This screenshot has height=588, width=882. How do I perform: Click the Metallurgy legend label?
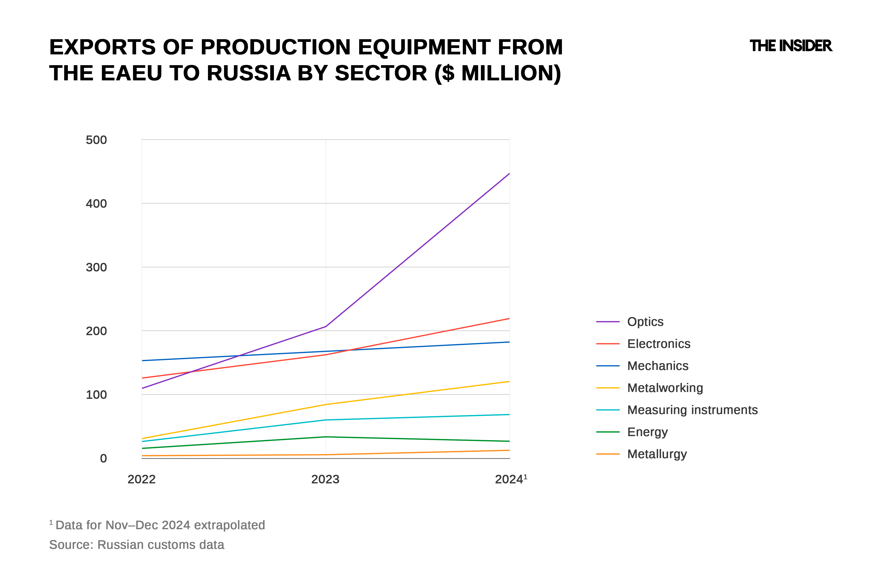[657, 454]
